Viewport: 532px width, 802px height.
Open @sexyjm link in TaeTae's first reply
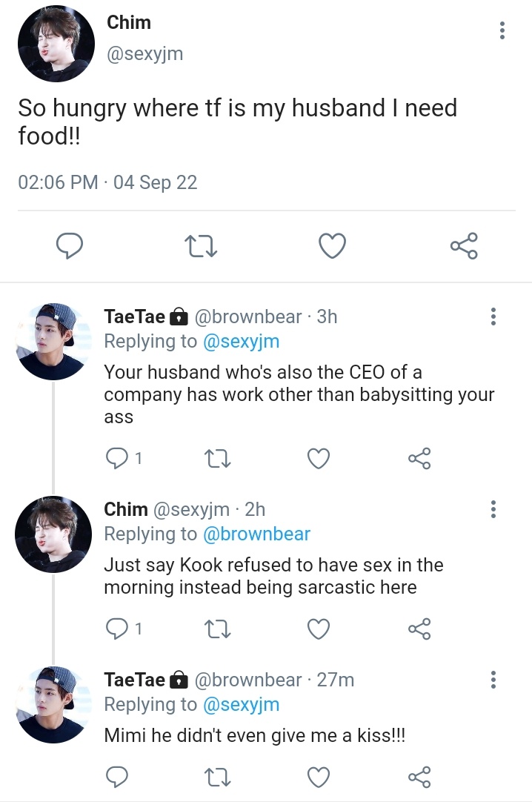[x=242, y=341]
